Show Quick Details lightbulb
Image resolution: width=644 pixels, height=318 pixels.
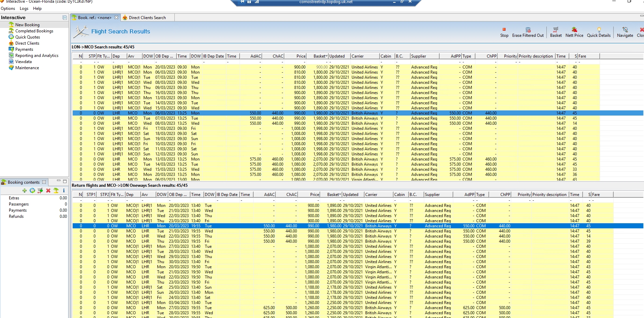point(599,30)
